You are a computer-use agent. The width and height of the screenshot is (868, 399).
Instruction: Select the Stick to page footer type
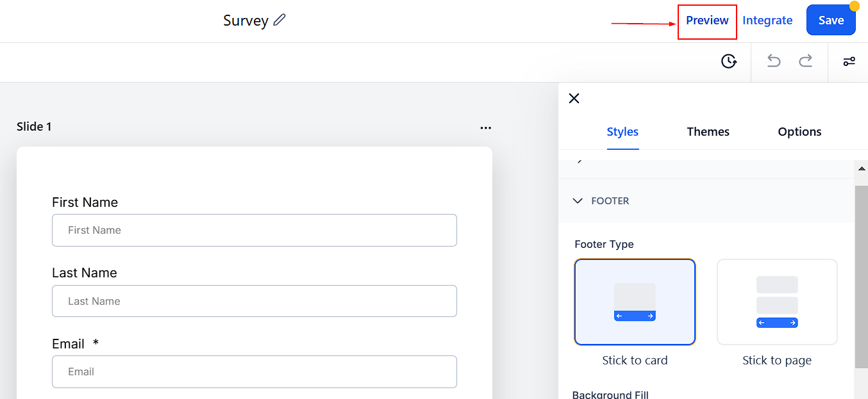[777, 302]
